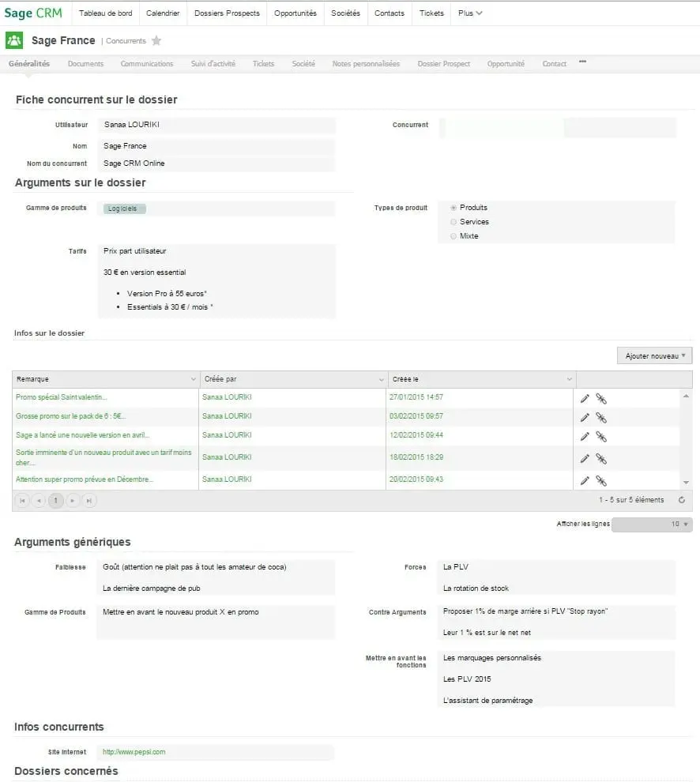Refresh the remarks grid
The height and width of the screenshot is (782, 700).
(x=682, y=500)
